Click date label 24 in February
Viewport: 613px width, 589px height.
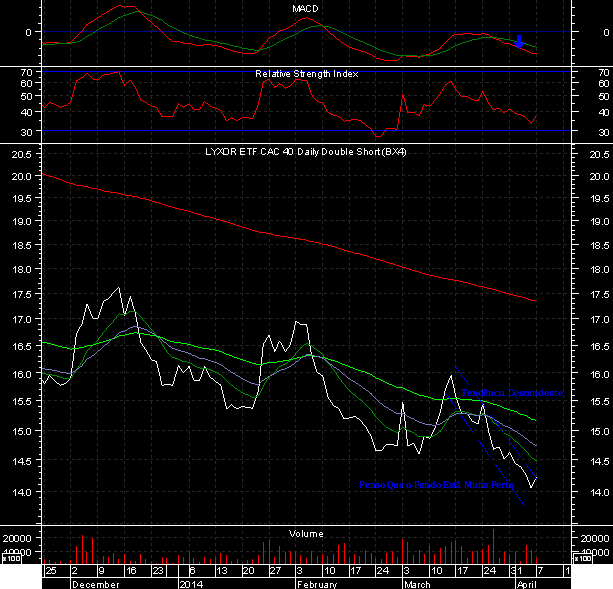pos(383,571)
